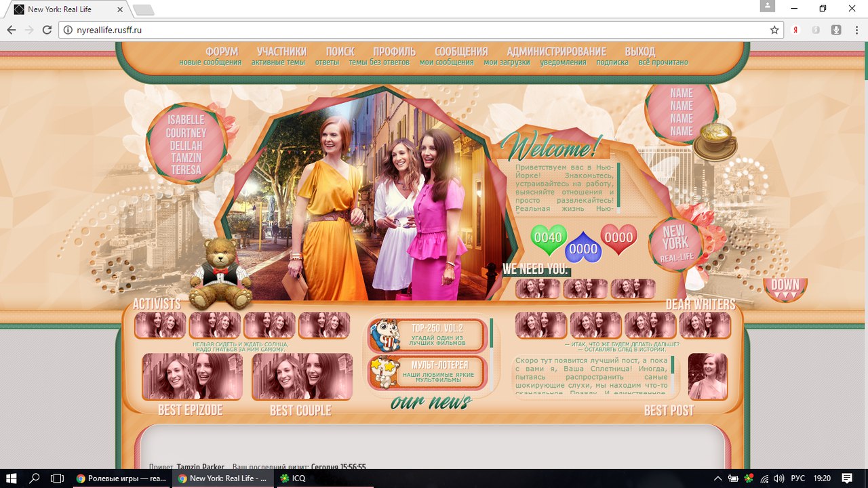Open the Top-250 Vol.2 news banner

coord(427,335)
